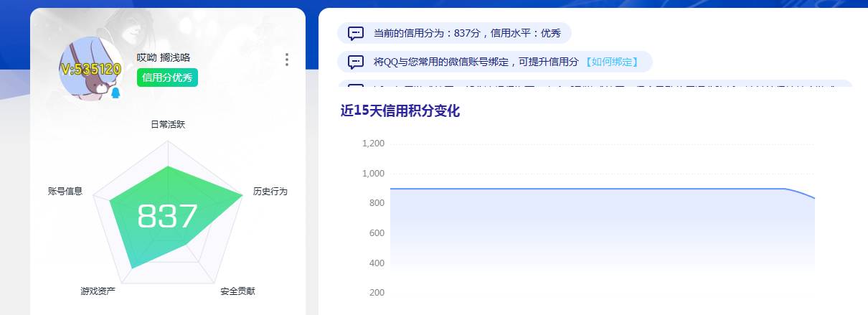Viewport: 868px width, 315px height.
Task: Click the 1,200 y-axis label
Action: coord(373,144)
